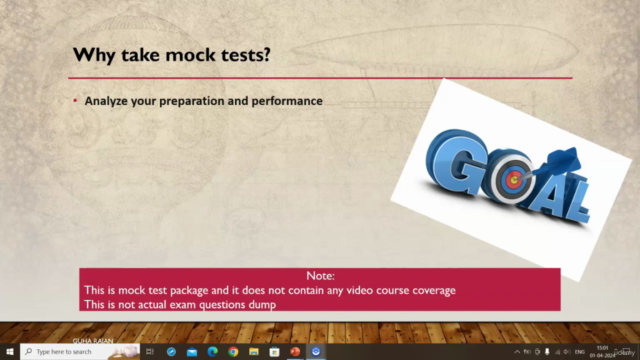The height and width of the screenshot is (360, 640).
Task: Open the volume control in system tray
Action: 567,351
